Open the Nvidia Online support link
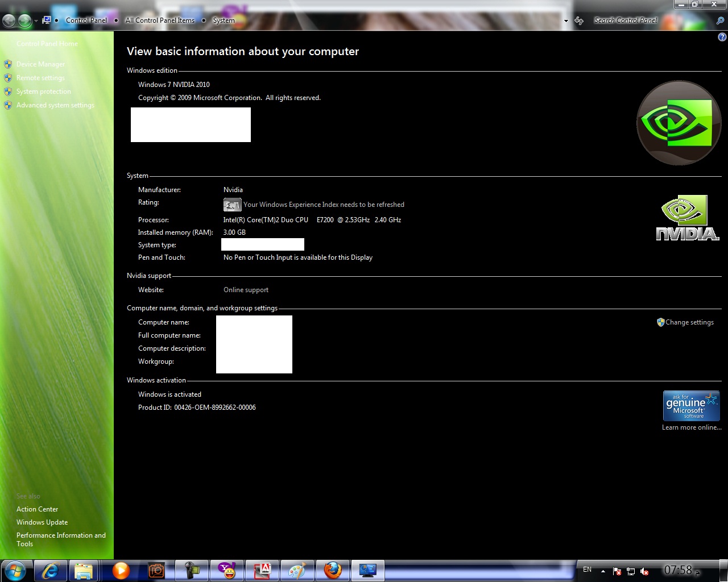 [246, 290]
